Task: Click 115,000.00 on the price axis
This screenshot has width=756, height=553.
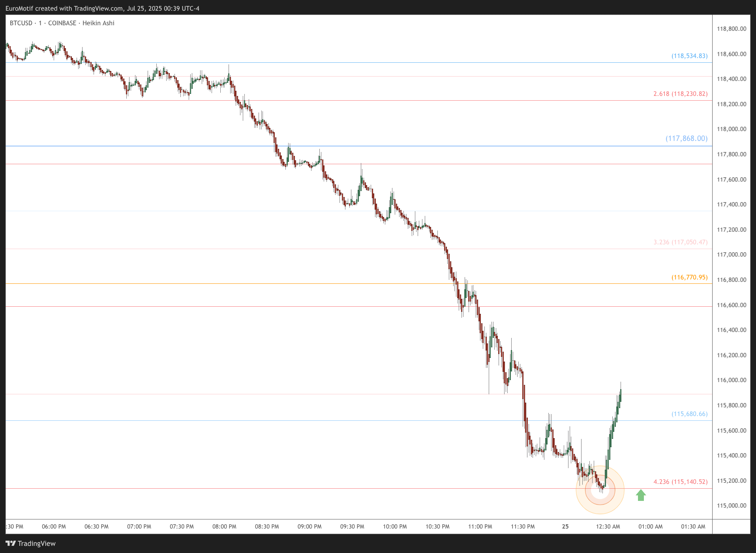Action: 732,506
